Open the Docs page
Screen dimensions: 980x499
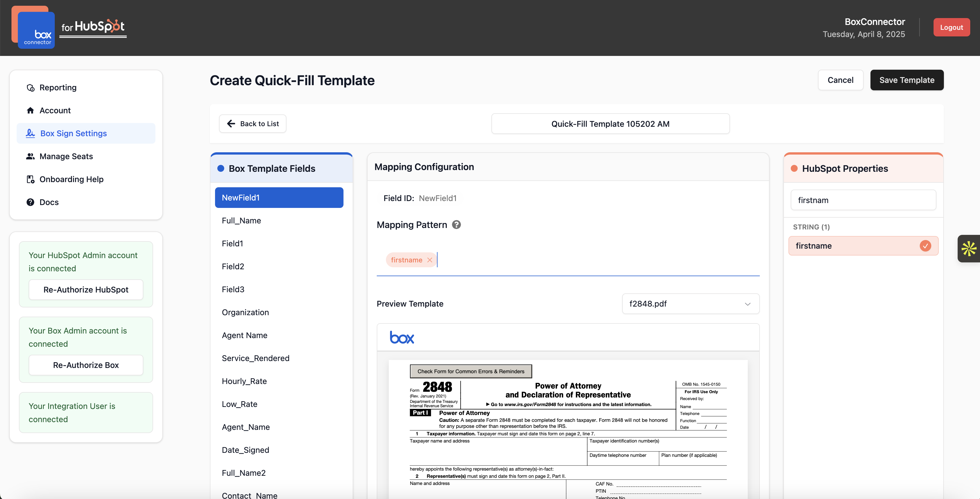86,202
